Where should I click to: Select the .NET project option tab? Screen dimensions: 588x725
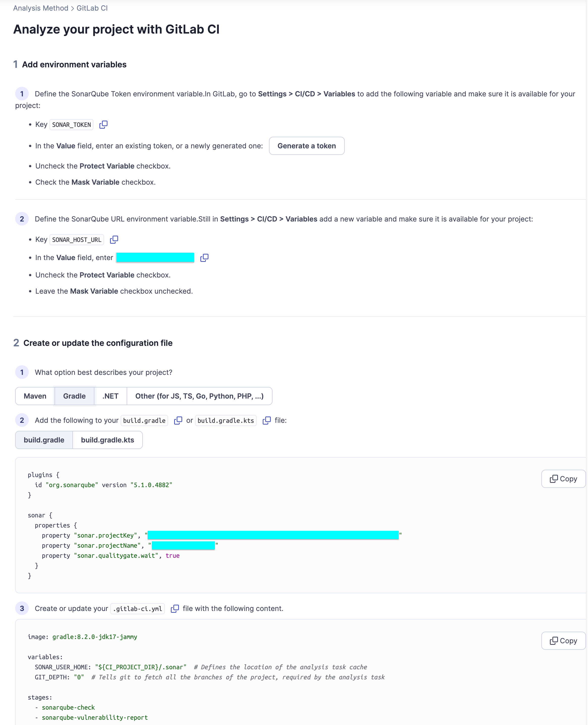pyautogui.click(x=110, y=396)
